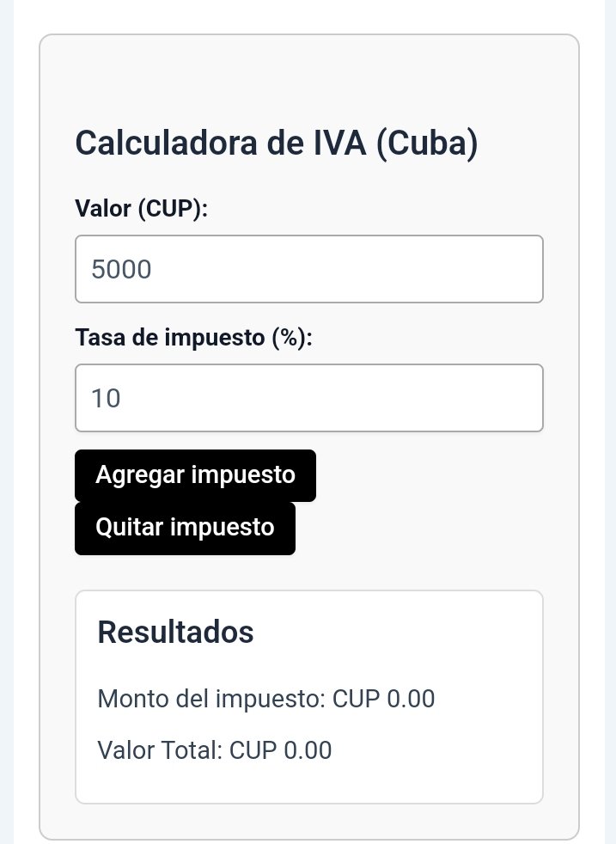Click the word 'Cuba' in the title
The image size is (616, 844).
coord(426,144)
